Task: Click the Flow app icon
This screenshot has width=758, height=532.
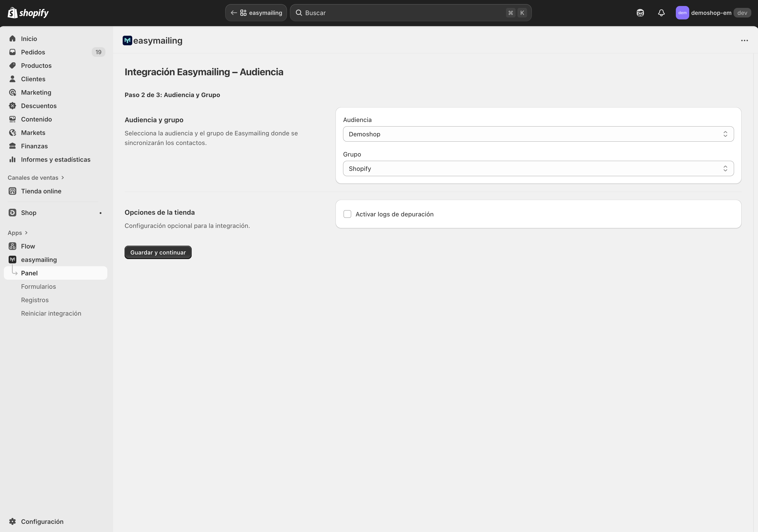Action: coord(12,246)
